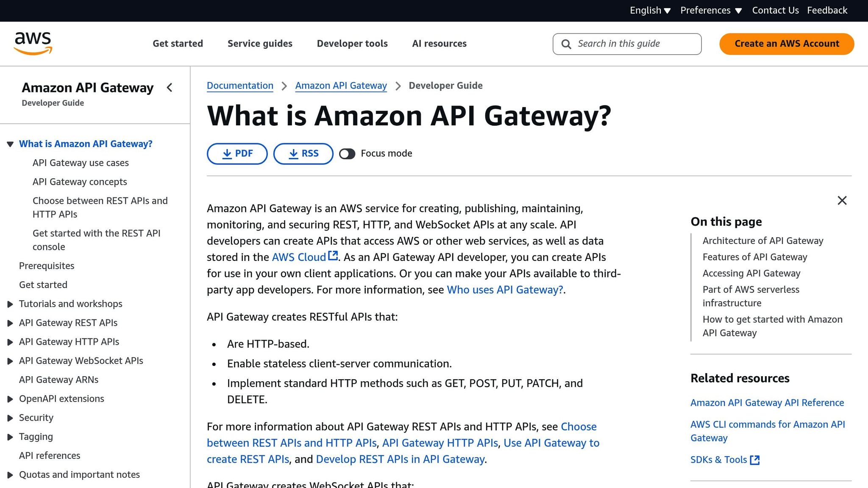The width and height of the screenshot is (868, 488).
Task: Collapse the sidebar with the left chevron
Action: pos(170,88)
